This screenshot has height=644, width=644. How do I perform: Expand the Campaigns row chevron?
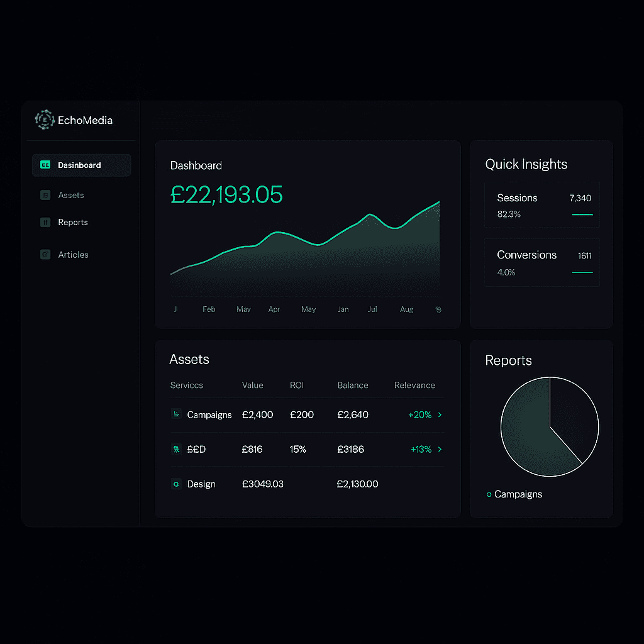440,415
